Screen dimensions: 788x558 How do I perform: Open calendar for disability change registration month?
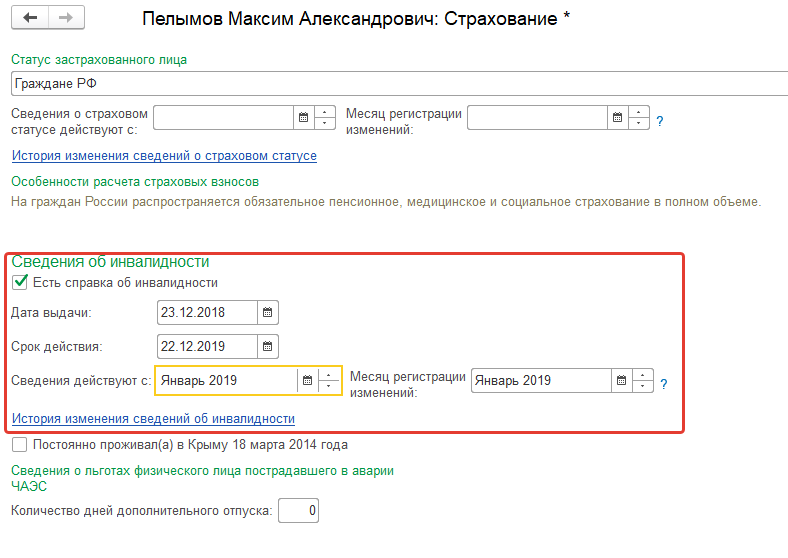pos(621,381)
